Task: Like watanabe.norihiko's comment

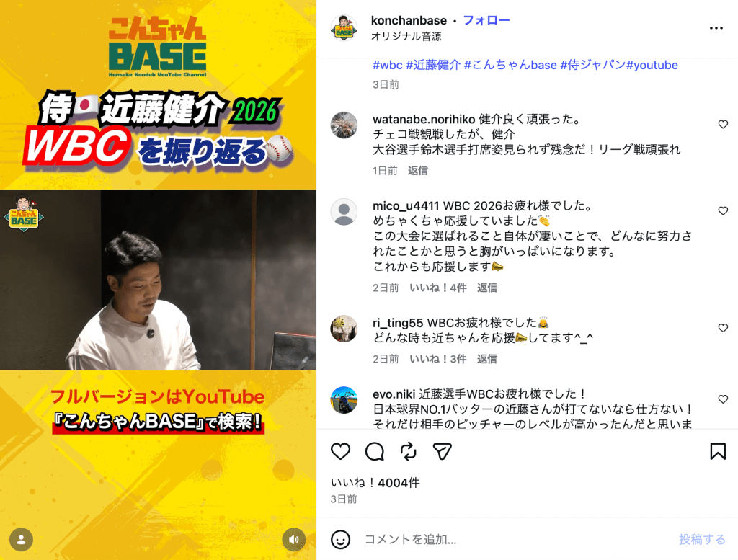Action: 723,124
